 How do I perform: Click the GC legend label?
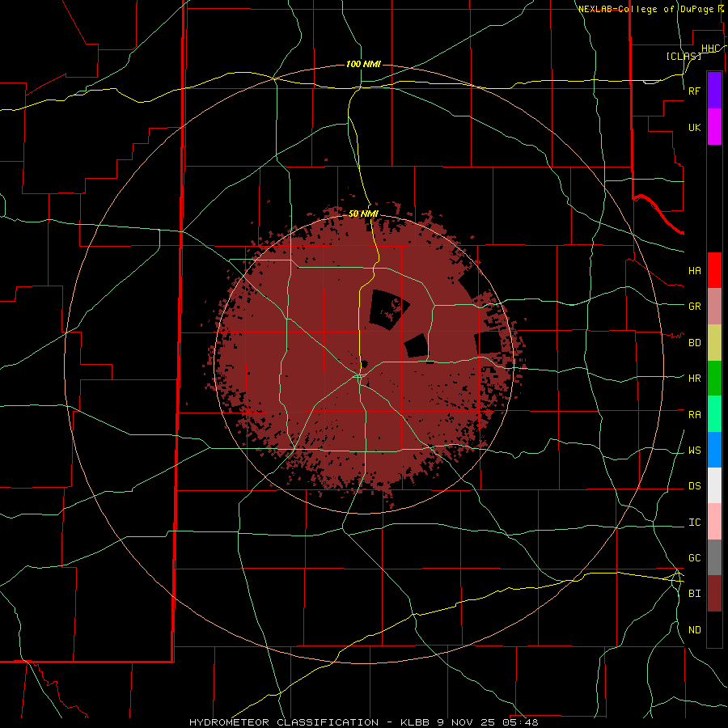coord(694,558)
